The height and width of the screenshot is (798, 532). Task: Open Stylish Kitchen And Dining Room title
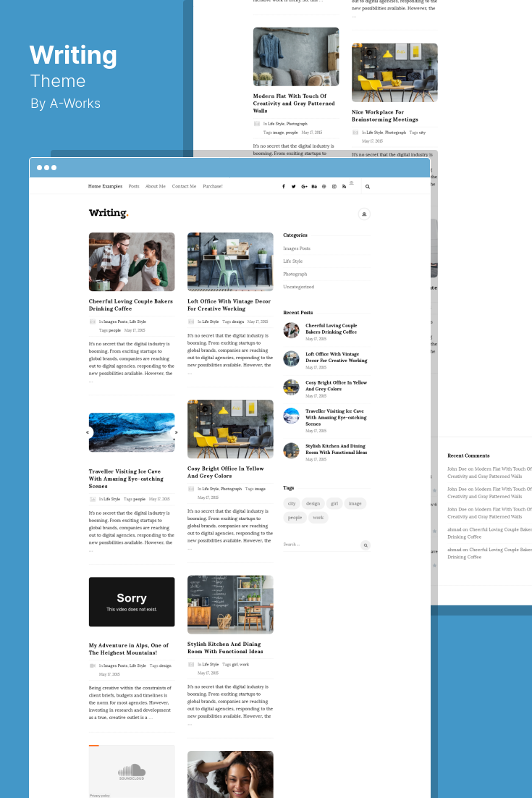(225, 648)
